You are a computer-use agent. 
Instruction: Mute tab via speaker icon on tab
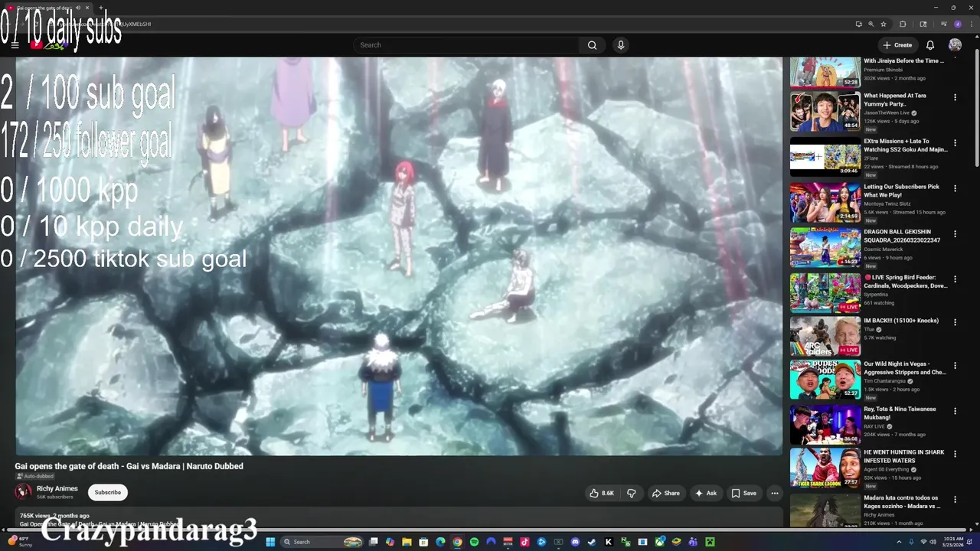(x=77, y=8)
